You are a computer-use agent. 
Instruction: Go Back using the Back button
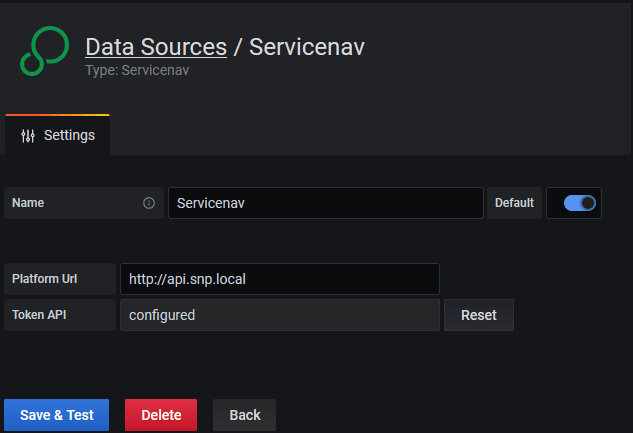(x=245, y=415)
